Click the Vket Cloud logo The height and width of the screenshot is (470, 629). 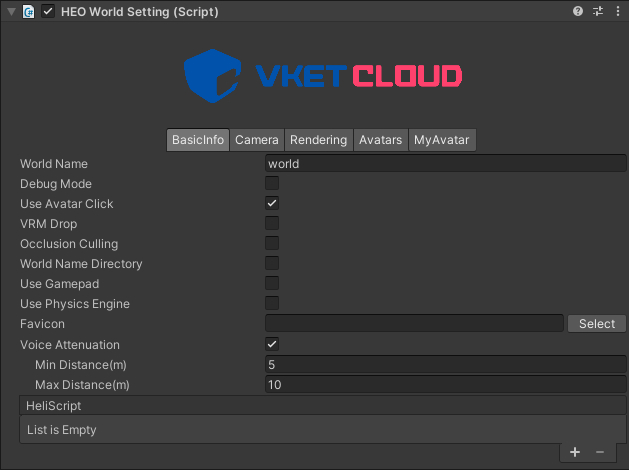coord(323,76)
